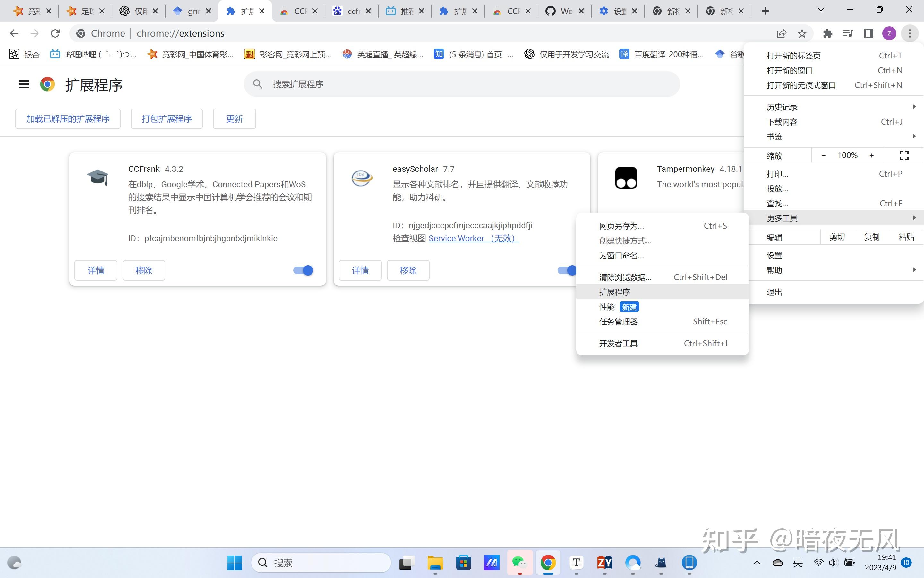The width and height of the screenshot is (924, 578).
Task: Toggle the side panel icon
Action: click(868, 34)
